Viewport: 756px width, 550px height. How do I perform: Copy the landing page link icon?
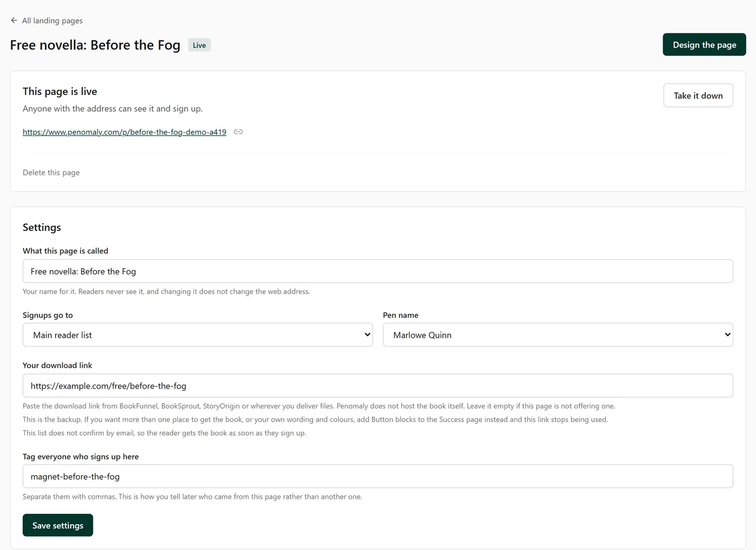pos(238,132)
